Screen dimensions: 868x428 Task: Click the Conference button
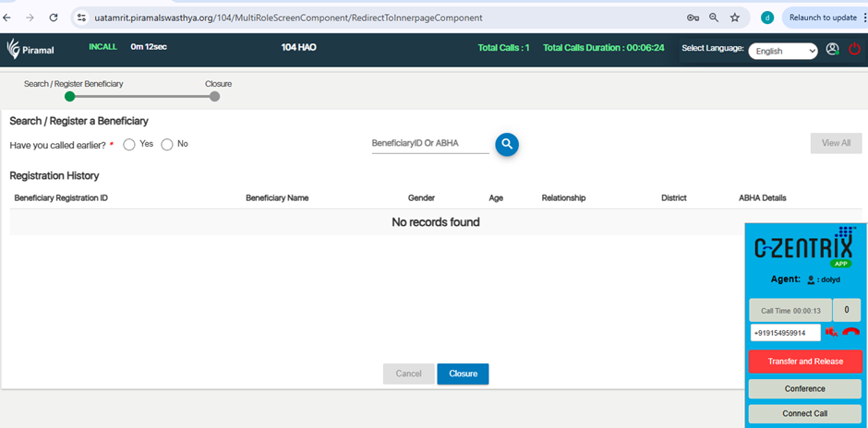tap(804, 389)
